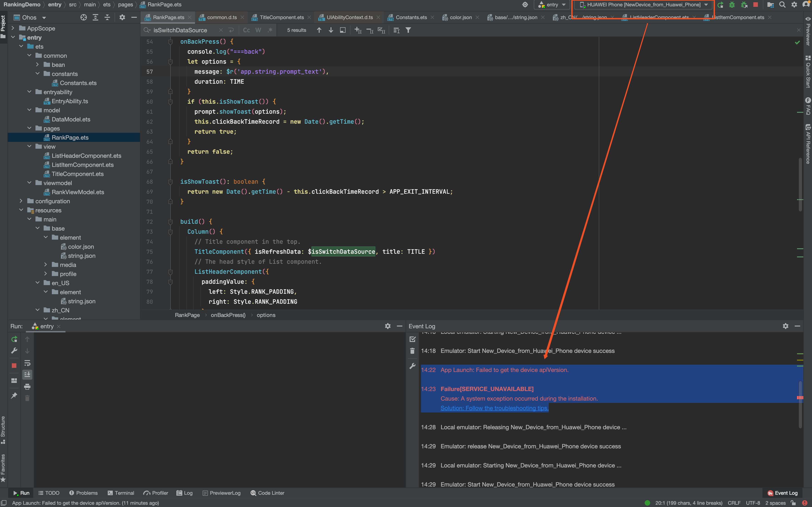Click the green Rerun entry toolbar icon
Image resolution: width=812 pixels, height=507 pixels.
720,5
